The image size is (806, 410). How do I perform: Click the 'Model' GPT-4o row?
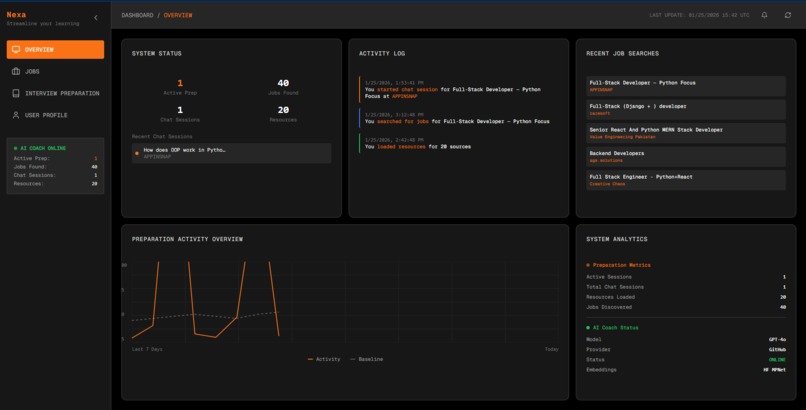[686, 340]
